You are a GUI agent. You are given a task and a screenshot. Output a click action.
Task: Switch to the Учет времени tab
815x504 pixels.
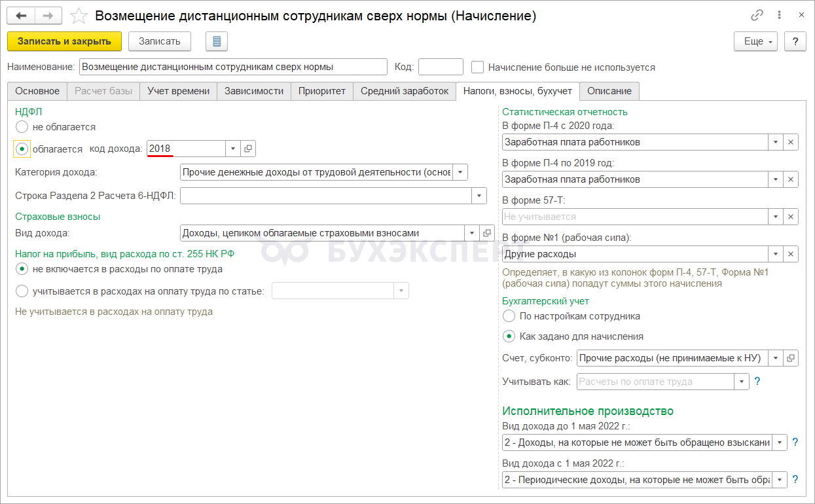tap(178, 91)
